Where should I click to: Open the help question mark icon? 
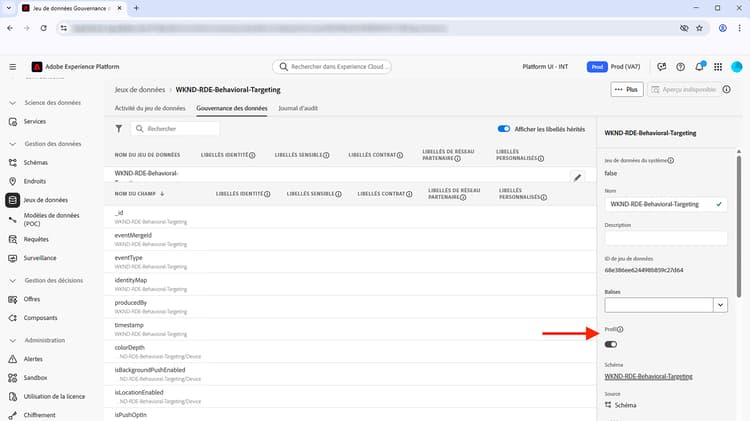coord(680,67)
